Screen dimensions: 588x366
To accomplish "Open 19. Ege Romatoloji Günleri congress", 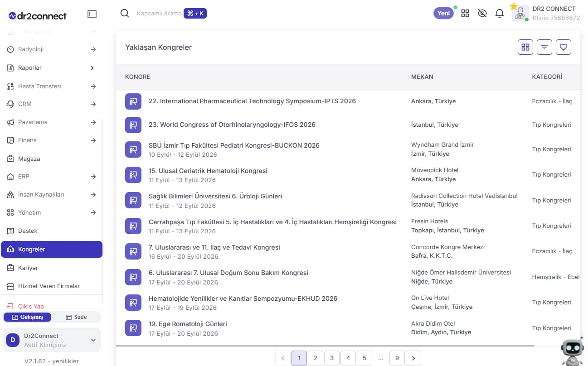I will [x=188, y=324].
